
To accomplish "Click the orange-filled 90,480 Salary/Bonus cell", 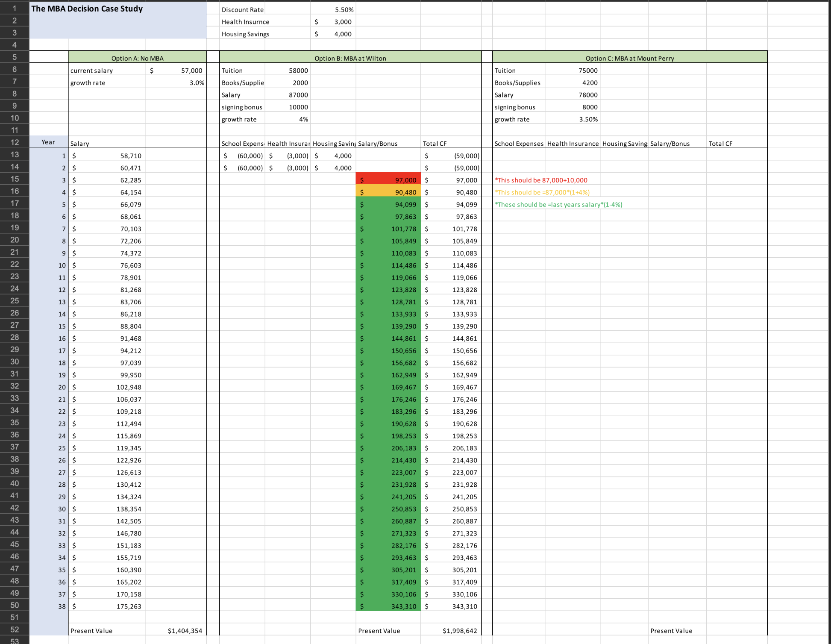I will 388,192.
